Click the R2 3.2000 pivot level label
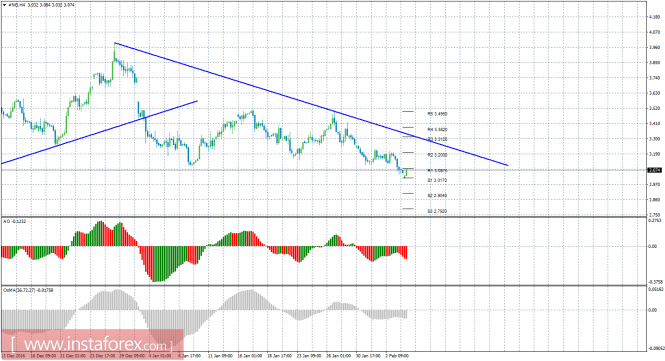The height and width of the screenshot is (361, 665). coord(437,155)
